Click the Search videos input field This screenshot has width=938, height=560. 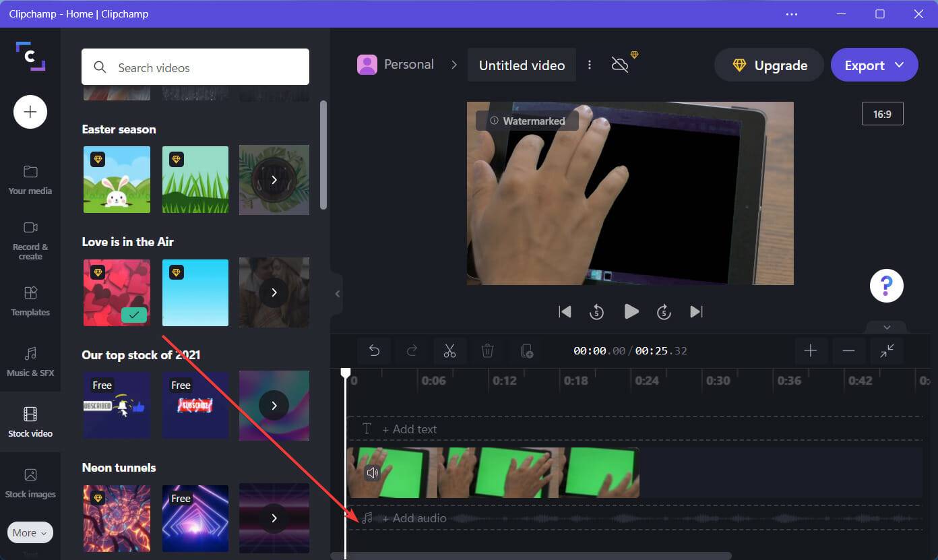[195, 67]
